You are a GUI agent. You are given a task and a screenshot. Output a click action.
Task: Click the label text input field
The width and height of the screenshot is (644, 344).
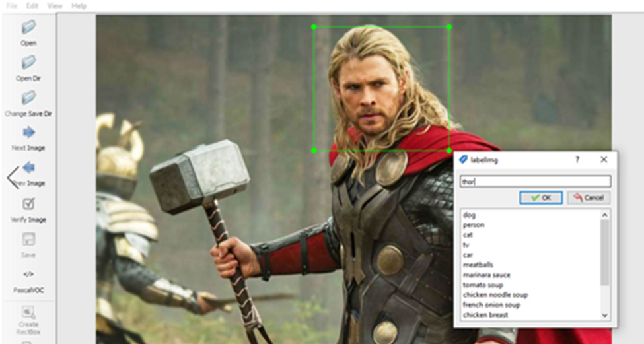tap(535, 182)
